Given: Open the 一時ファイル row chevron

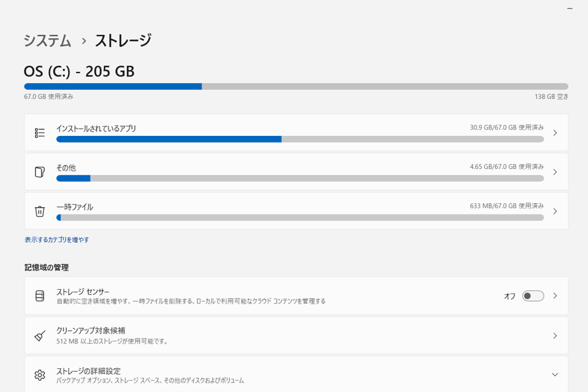Looking at the screenshot, I should [555, 211].
